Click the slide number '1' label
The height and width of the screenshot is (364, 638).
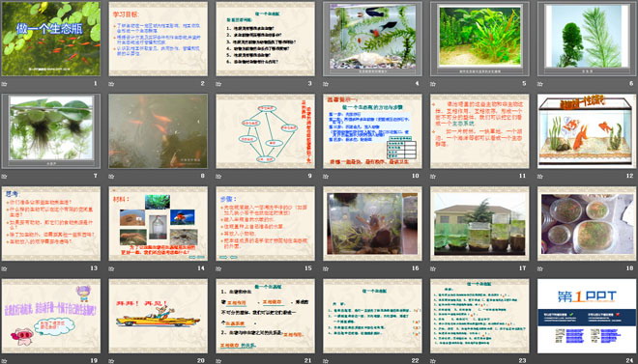point(96,83)
